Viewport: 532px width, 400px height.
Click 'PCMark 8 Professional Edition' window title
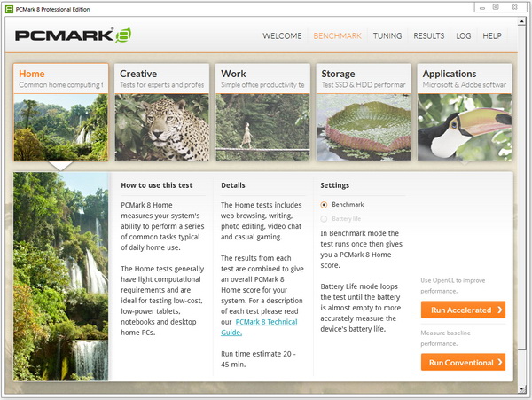click(x=52, y=9)
